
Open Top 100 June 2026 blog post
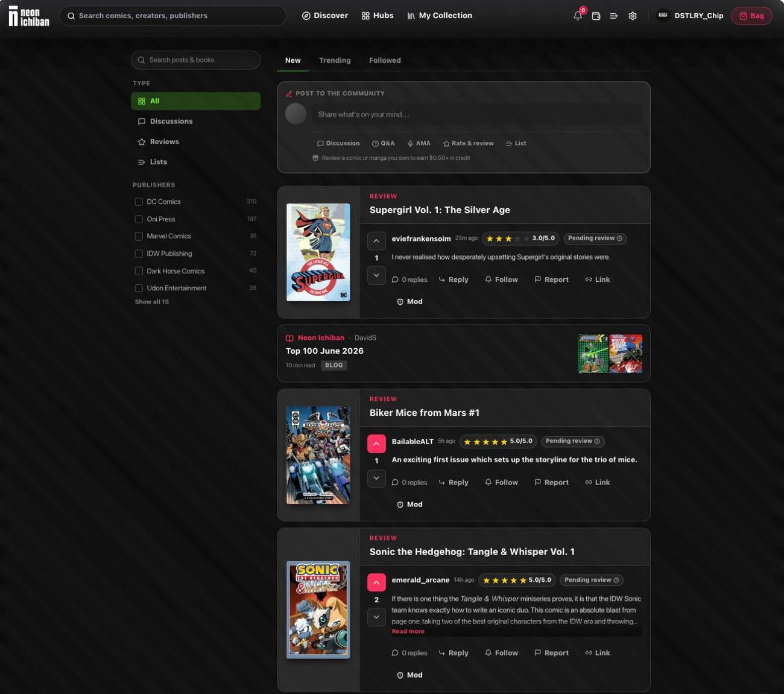324,351
